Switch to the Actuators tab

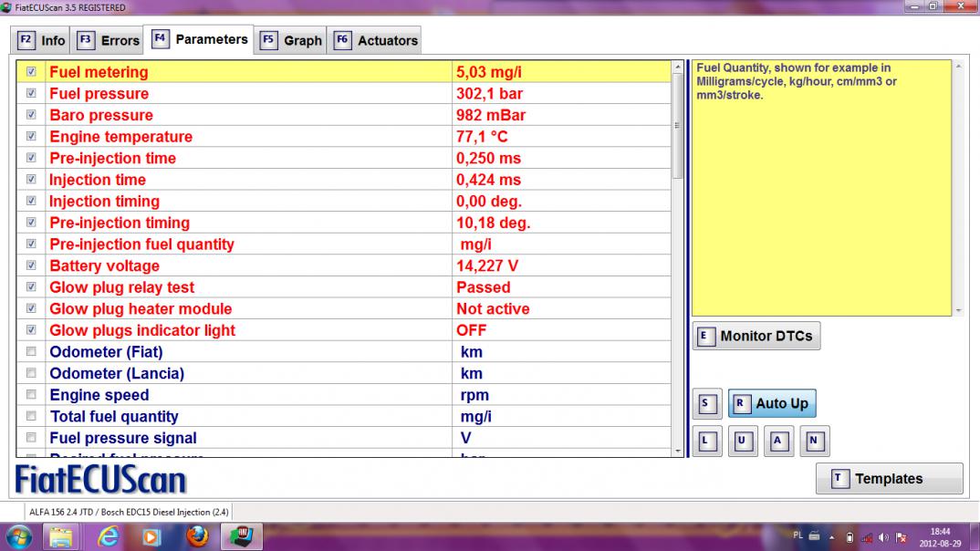click(x=374, y=41)
